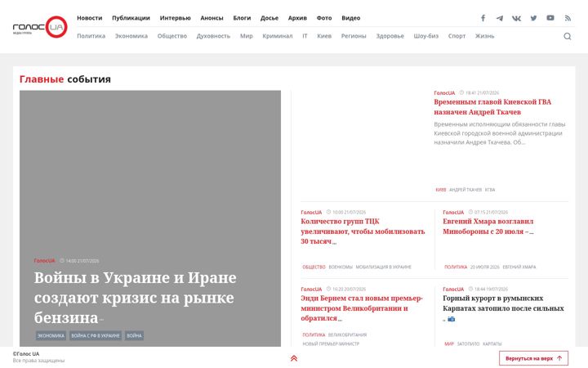
Task: Open the Публикации menu item
Action: point(131,18)
